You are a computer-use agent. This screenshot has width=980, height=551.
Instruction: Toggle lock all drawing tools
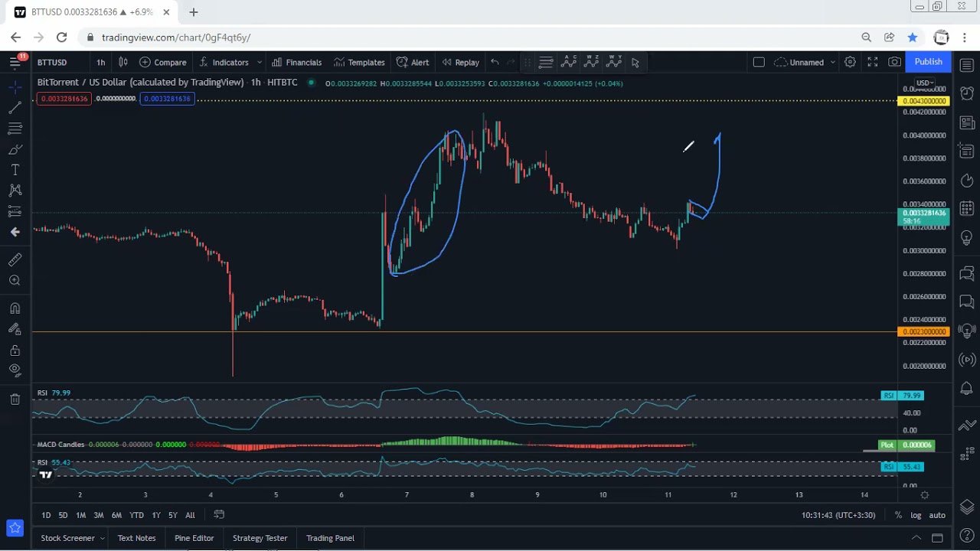(15, 350)
